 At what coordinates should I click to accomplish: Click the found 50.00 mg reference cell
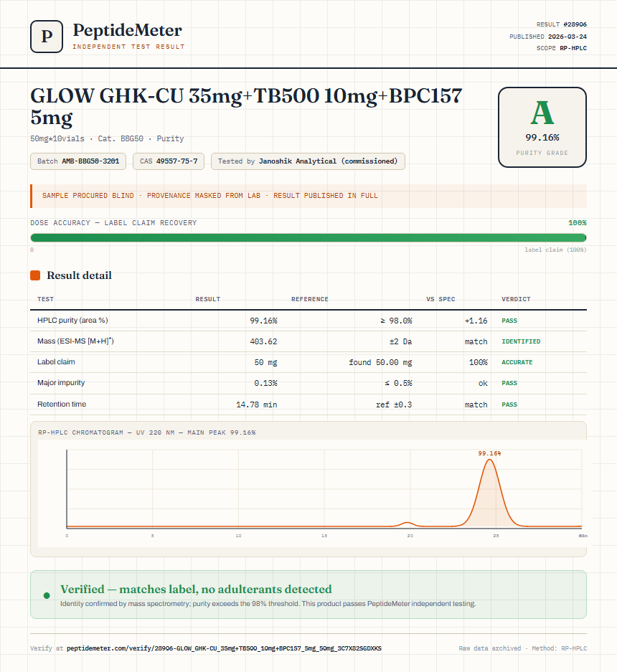(380, 362)
